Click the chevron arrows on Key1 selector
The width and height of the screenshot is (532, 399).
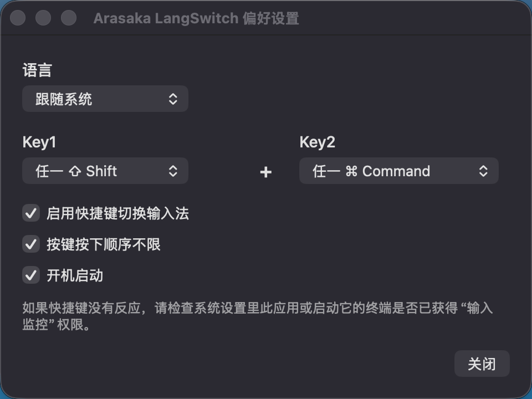[x=173, y=171]
